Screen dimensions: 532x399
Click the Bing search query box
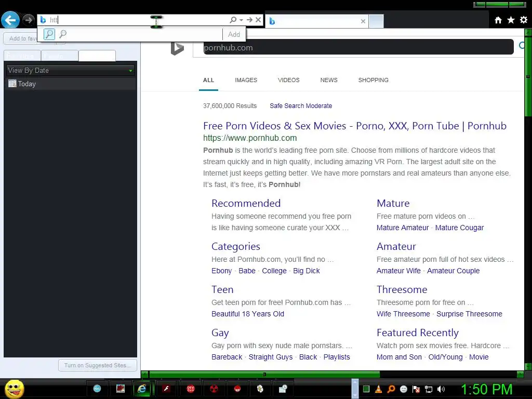358,47
